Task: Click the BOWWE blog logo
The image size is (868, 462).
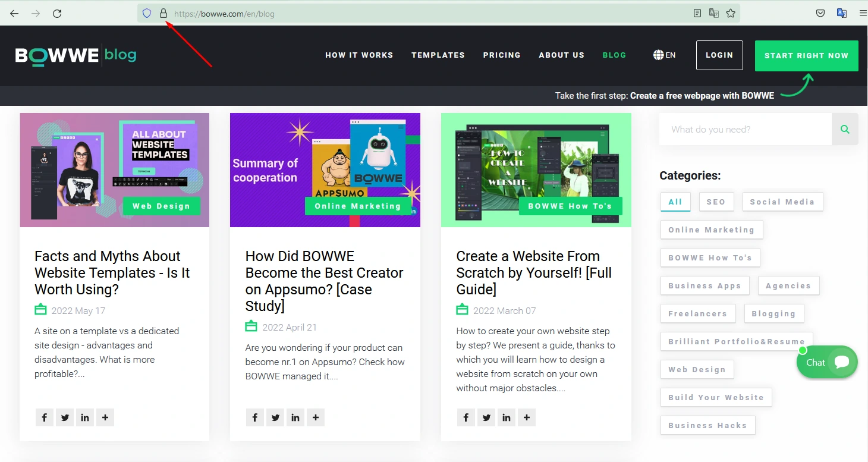Action: point(76,55)
